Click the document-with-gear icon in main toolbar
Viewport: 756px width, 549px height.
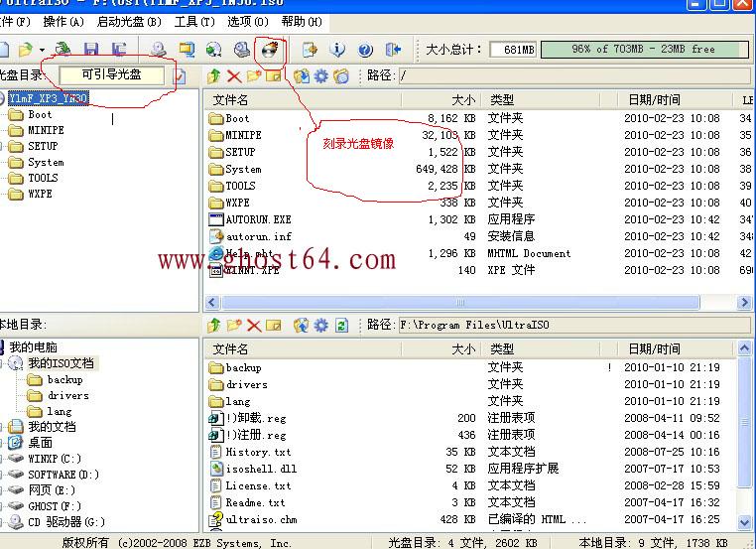tap(310, 50)
